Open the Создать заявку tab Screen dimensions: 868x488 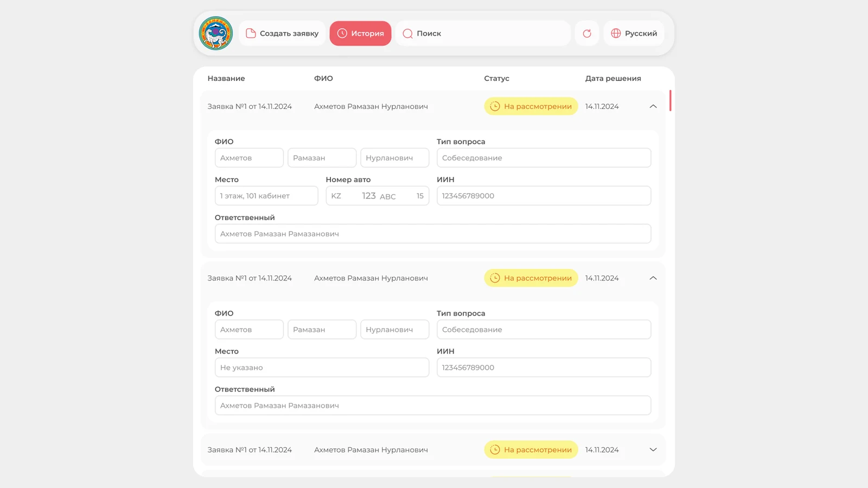(282, 33)
